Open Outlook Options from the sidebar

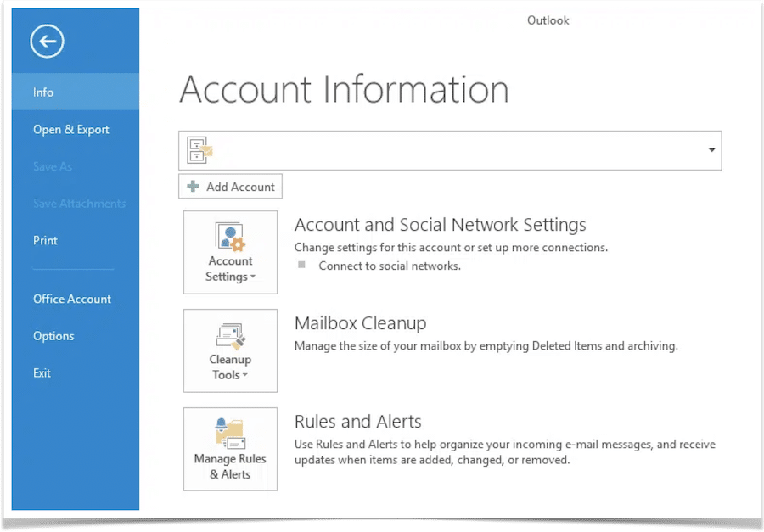(x=53, y=336)
